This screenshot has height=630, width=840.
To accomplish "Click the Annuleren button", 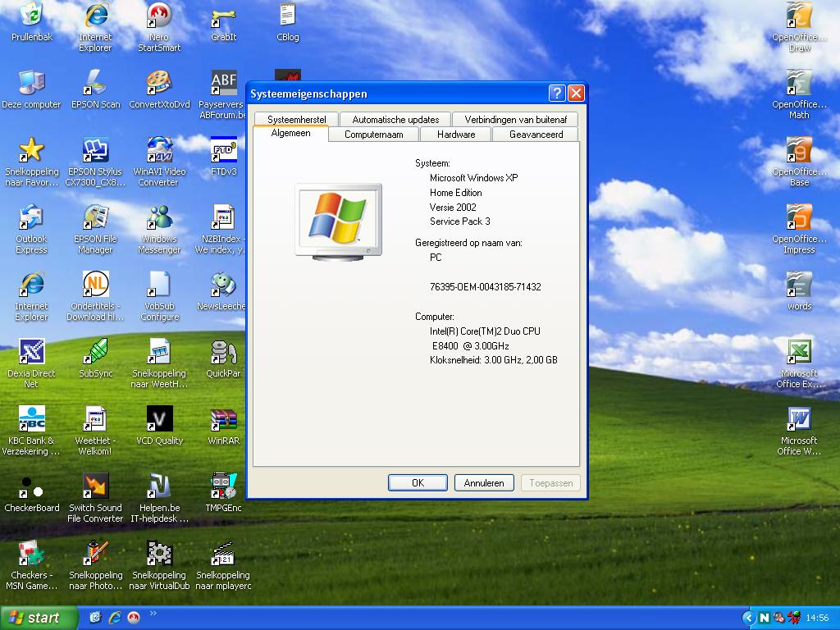I will tap(484, 483).
